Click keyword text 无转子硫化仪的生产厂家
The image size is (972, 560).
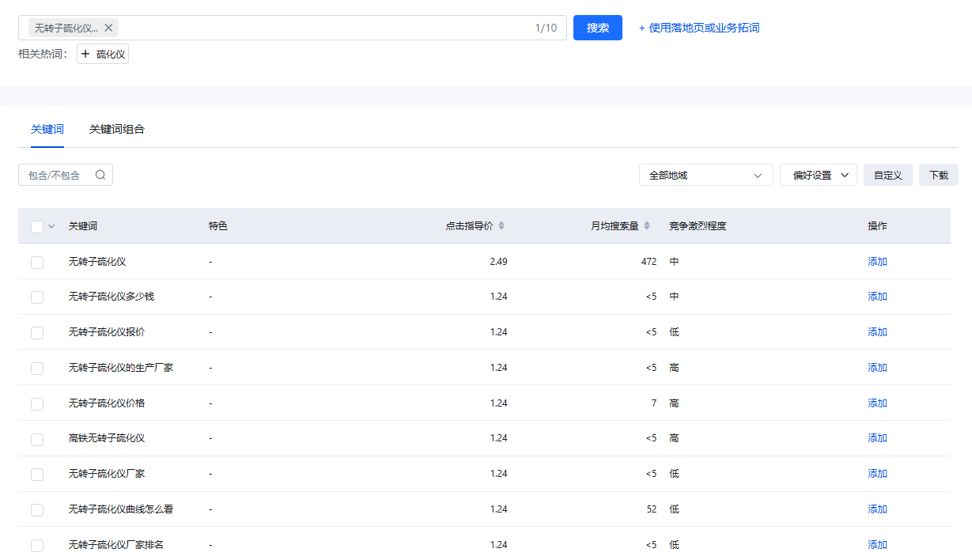coord(121,367)
